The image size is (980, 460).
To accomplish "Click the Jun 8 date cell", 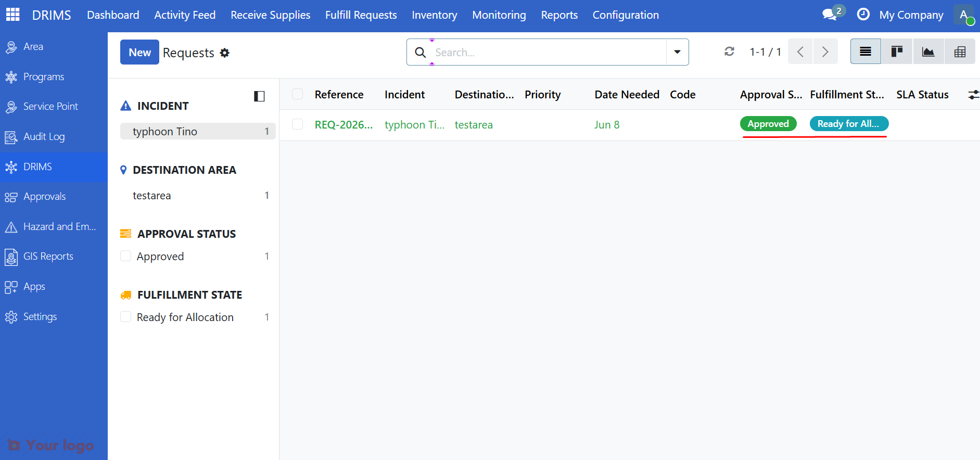I will click(607, 125).
